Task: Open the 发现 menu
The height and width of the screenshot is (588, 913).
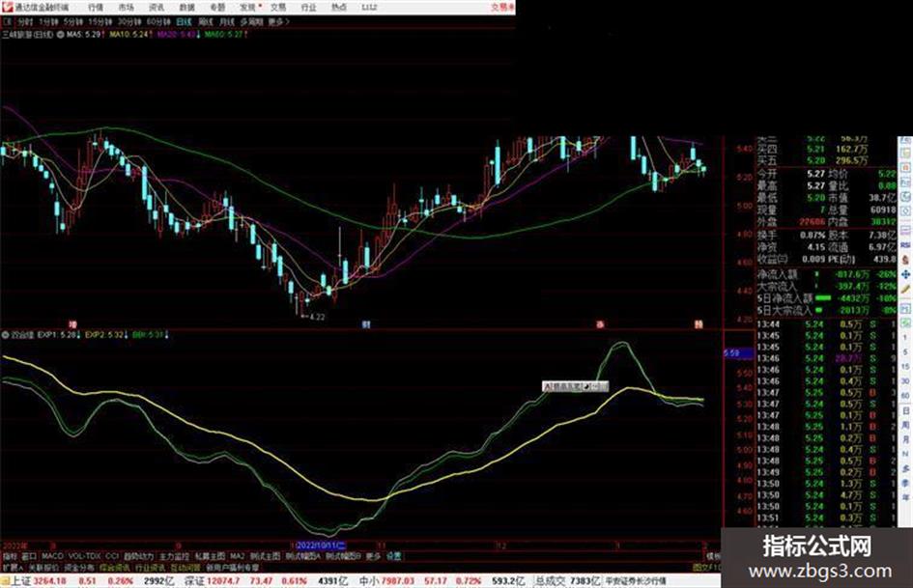Action: point(247,7)
